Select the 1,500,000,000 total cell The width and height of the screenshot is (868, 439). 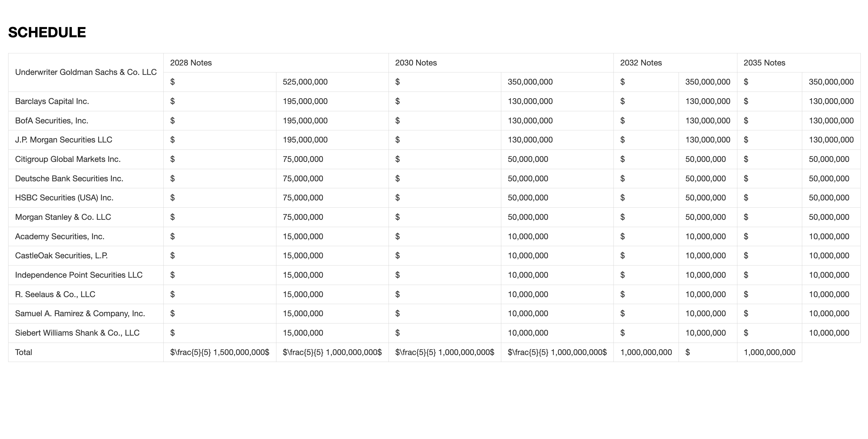(x=220, y=352)
